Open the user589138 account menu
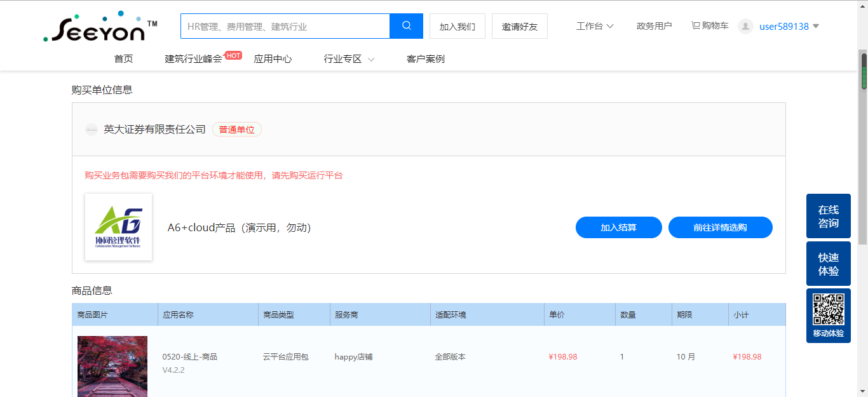 (x=789, y=27)
